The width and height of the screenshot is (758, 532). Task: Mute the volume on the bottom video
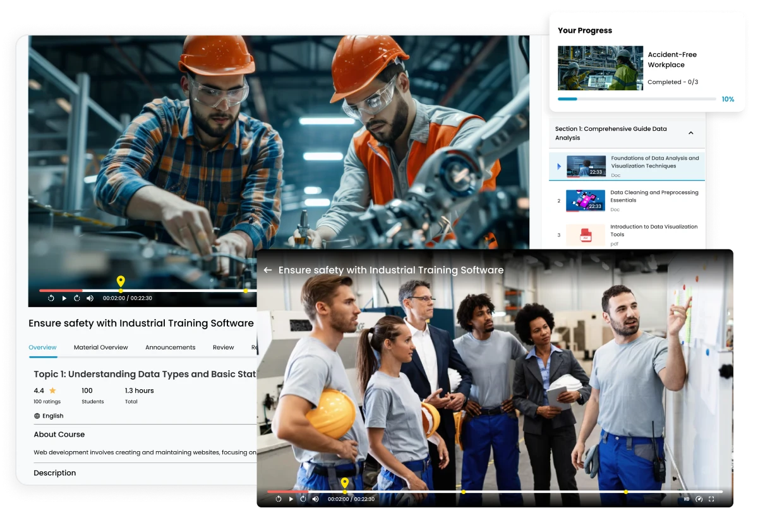[315, 499]
